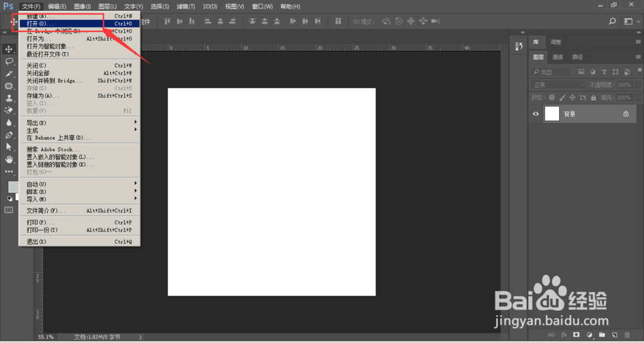
Task: Toggle shape layer filter
Action: click(x=615, y=72)
